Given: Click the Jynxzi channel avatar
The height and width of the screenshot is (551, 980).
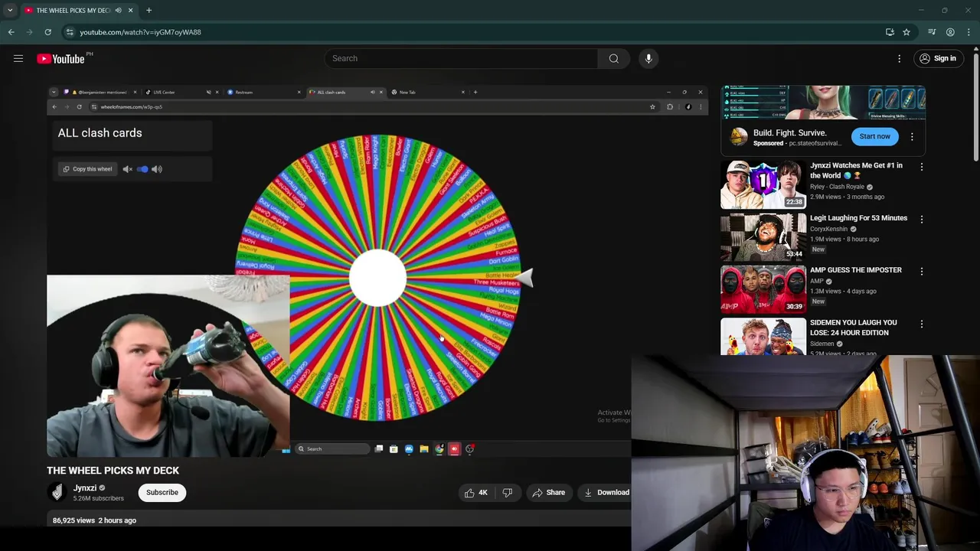Looking at the screenshot, I should [x=57, y=492].
